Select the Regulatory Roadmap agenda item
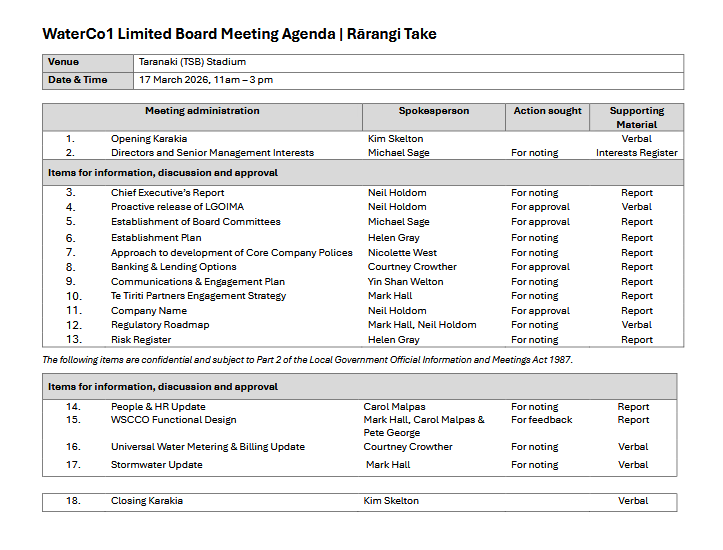 [x=160, y=325]
